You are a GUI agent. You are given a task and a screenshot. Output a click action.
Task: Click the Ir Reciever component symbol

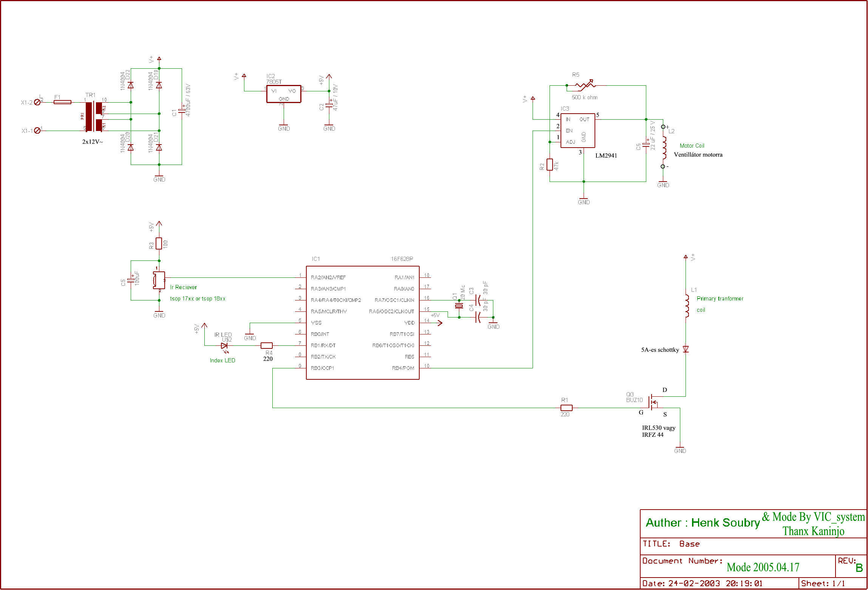coord(159,280)
